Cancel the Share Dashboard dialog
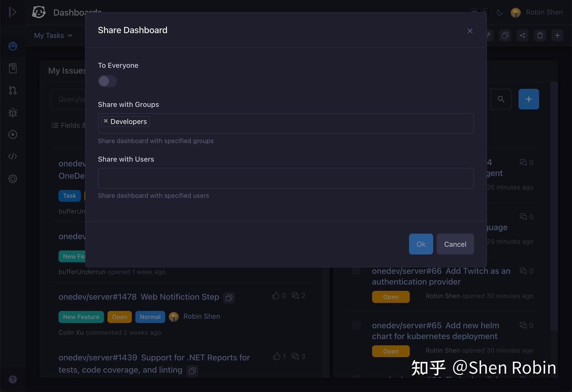 [455, 244]
